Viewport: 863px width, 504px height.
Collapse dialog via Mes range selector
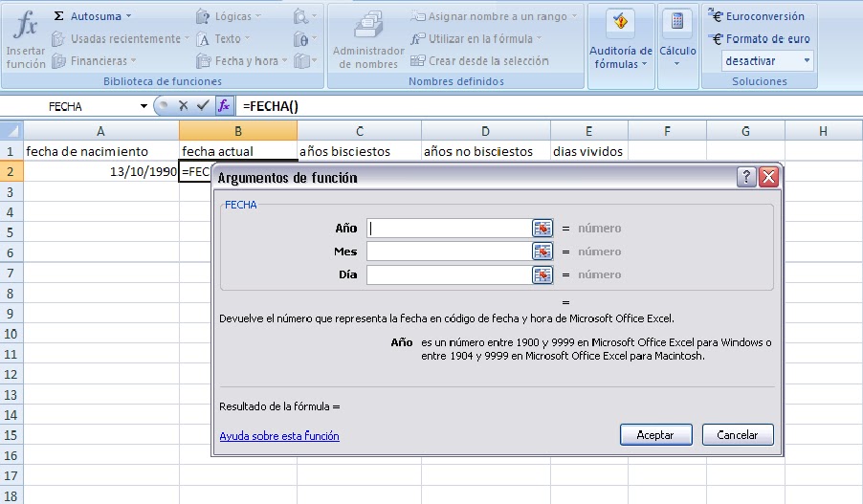point(542,252)
